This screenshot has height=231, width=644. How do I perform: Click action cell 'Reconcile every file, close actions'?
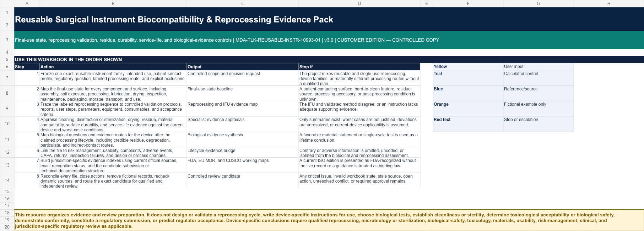coord(113,180)
